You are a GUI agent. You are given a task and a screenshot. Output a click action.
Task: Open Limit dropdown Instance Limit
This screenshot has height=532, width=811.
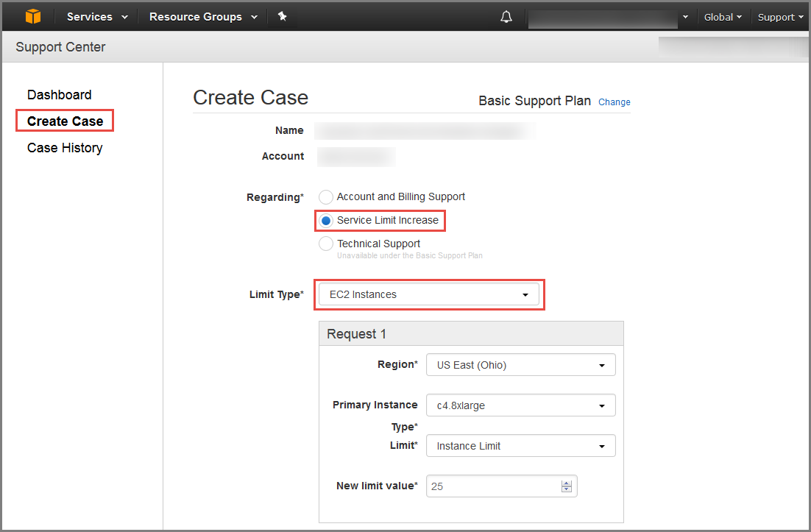click(520, 446)
